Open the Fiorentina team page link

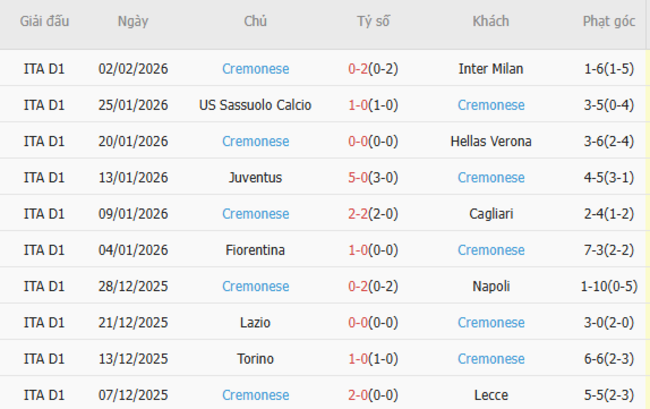[x=255, y=250]
